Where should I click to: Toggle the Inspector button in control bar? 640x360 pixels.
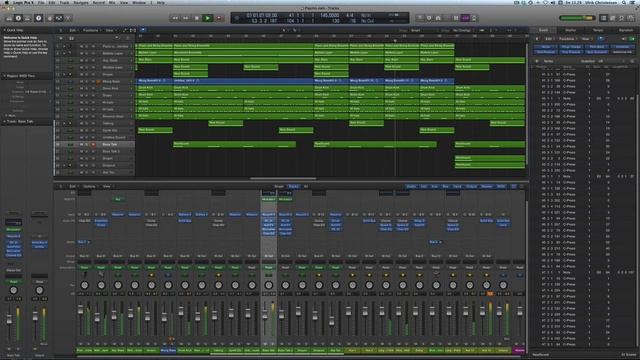point(18,18)
